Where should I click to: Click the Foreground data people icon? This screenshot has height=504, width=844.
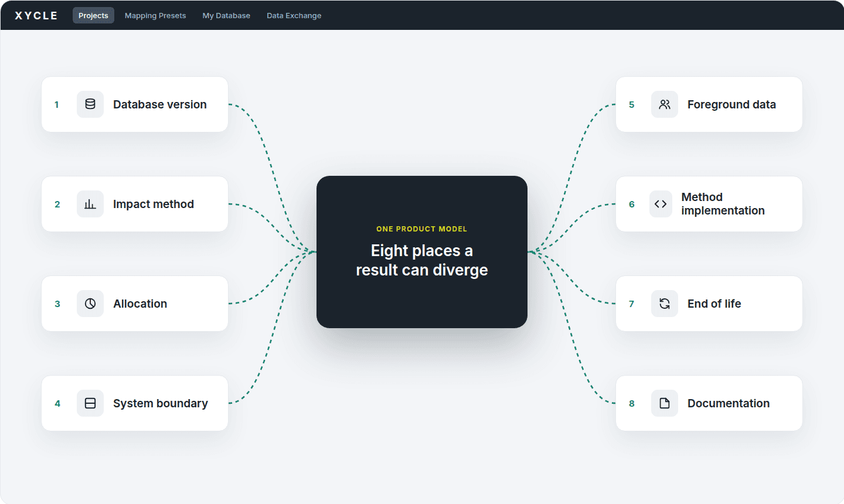[x=665, y=104]
